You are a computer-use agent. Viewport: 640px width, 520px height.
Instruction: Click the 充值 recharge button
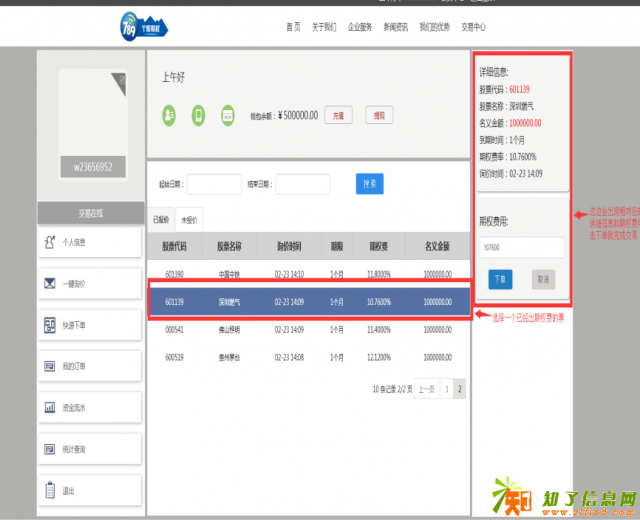pyautogui.click(x=336, y=115)
